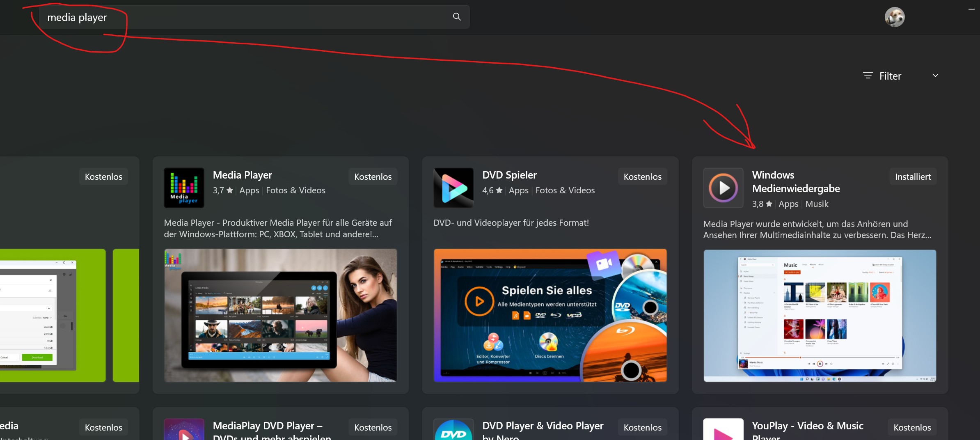Minimize the Store window
This screenshot has width=980, height=440.
[x=971, y=9]
